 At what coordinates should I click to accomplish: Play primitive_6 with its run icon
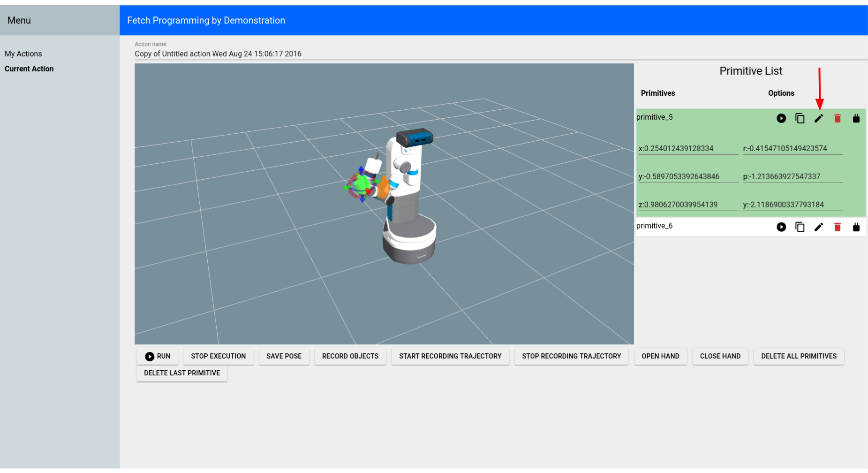coord(781,227)
